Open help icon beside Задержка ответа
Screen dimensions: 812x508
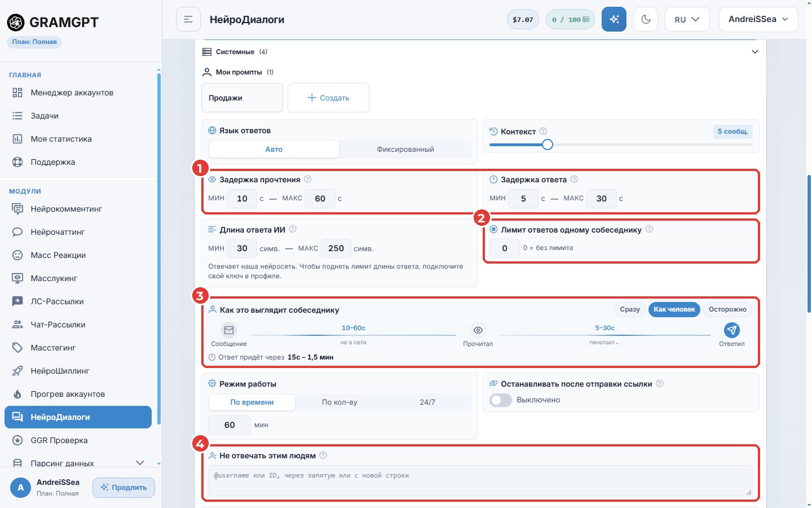(574, 179)
